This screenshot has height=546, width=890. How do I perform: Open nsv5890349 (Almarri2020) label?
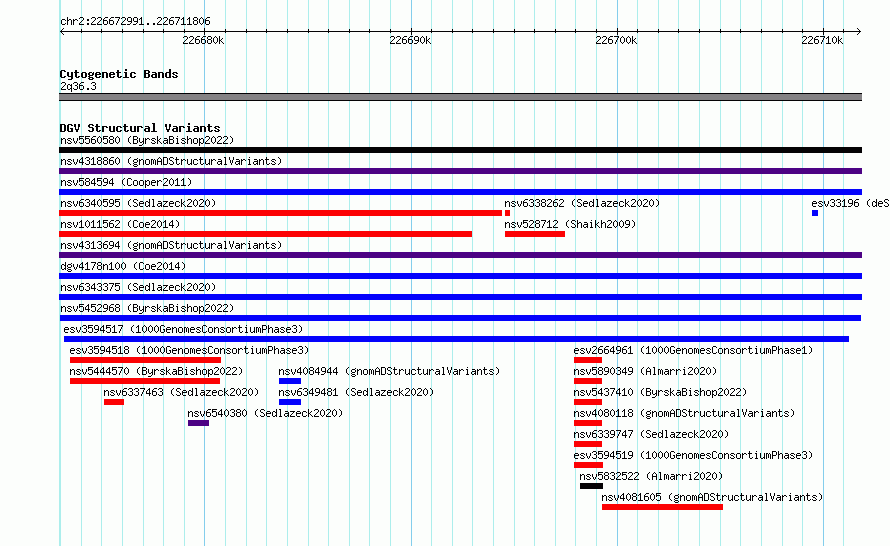click(645, 371)
